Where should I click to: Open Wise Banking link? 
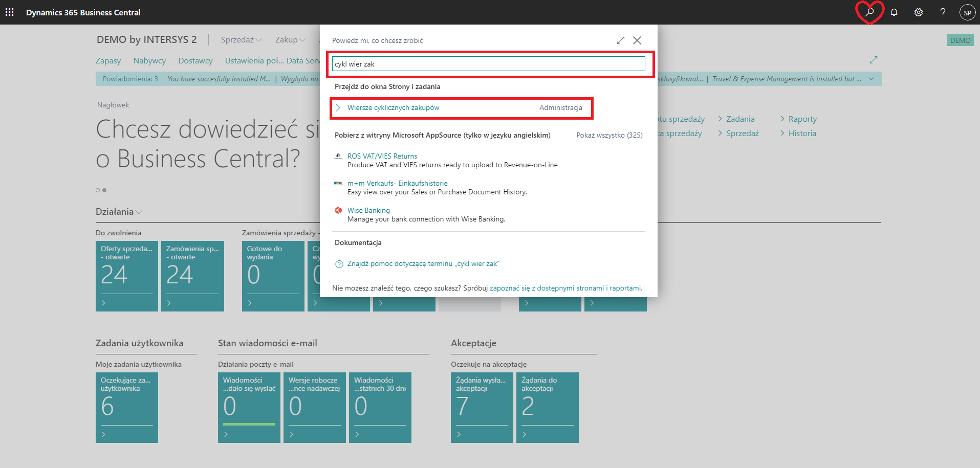coord(368,210)
